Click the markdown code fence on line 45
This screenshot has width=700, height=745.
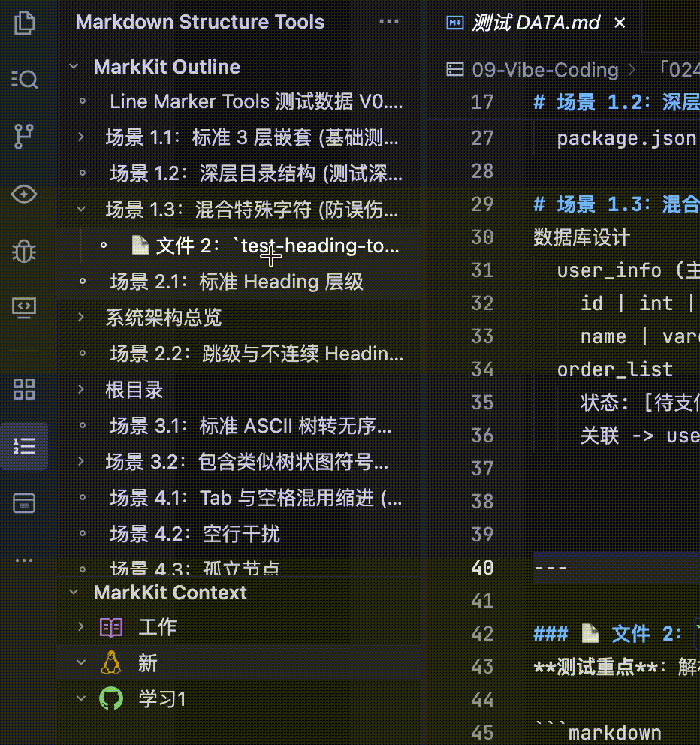click(598, 732)
